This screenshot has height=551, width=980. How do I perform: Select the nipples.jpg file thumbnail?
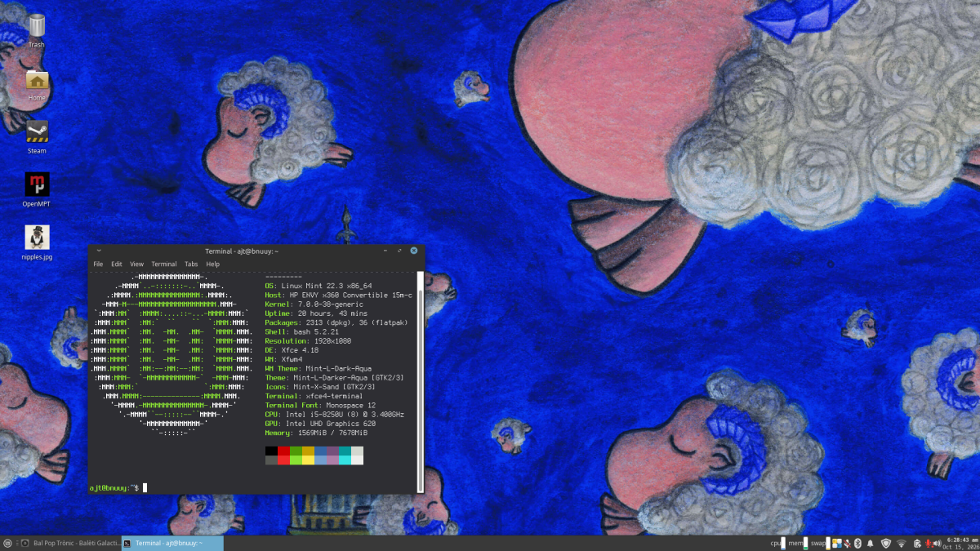(x=37, y=242)
